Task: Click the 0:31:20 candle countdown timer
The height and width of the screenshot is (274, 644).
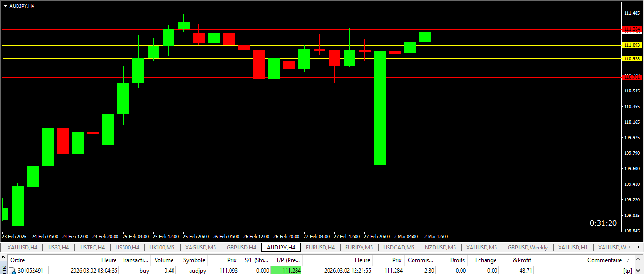Action: pos(603,223)
